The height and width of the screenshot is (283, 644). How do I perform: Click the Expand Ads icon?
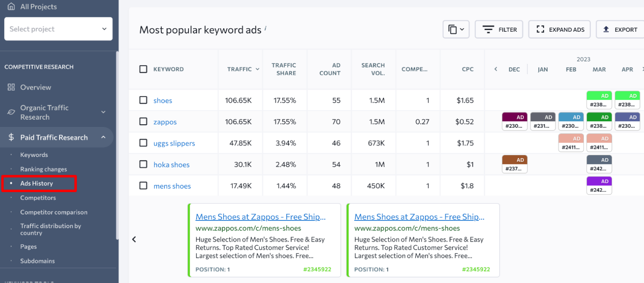pyautogui.click(x=540, y=29)
